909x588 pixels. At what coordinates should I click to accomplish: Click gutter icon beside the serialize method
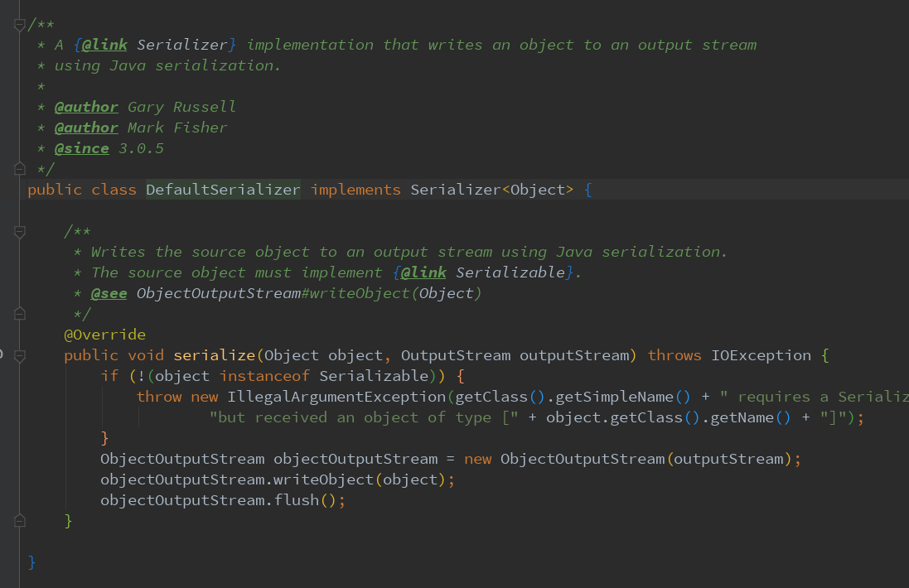(2, 355)
